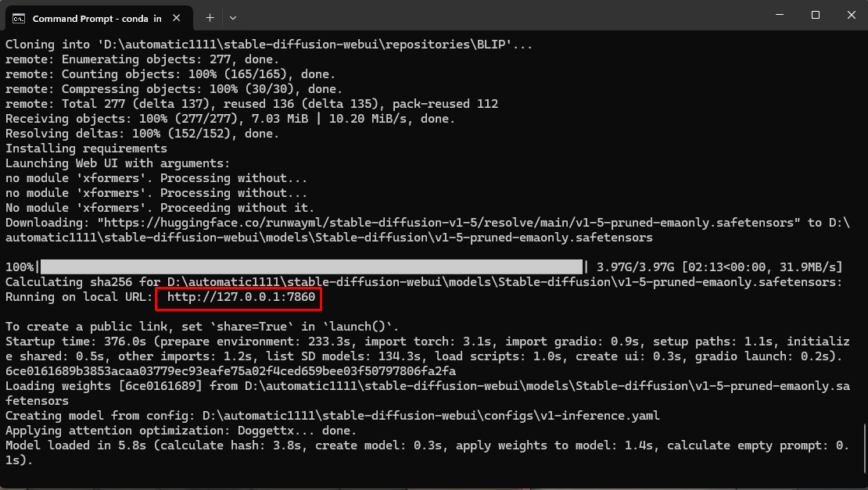Close the terminal window
Screen dimensions: 868x490
[850, 16]
